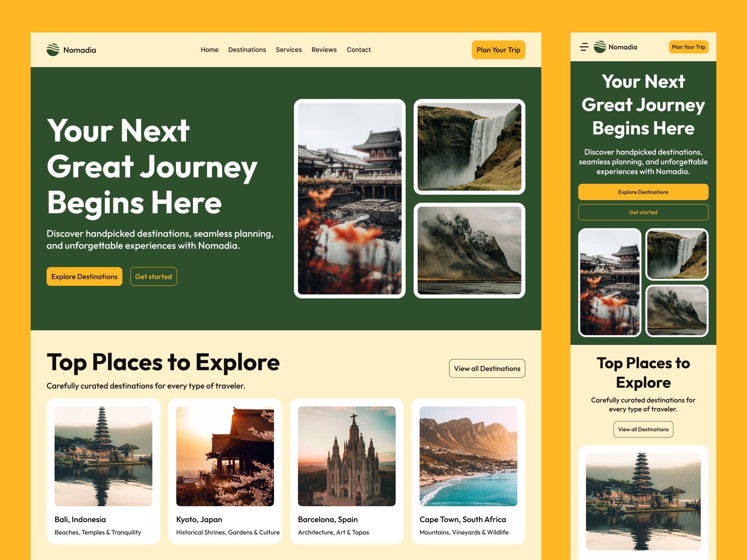Image resolution: width=747 pixels, height=560 pixels.
Task: Open the Japanese temple photo in mobile hero
Action: click(x=610, y=283)
